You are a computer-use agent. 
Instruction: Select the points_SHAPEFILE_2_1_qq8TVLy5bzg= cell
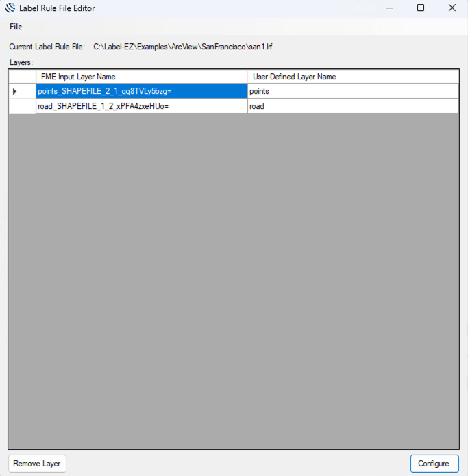(142, 91)
